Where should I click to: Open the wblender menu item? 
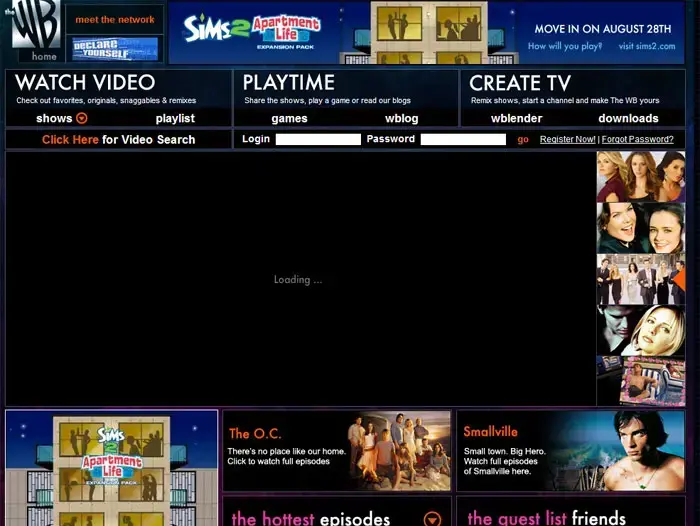[x=517, y=118]
